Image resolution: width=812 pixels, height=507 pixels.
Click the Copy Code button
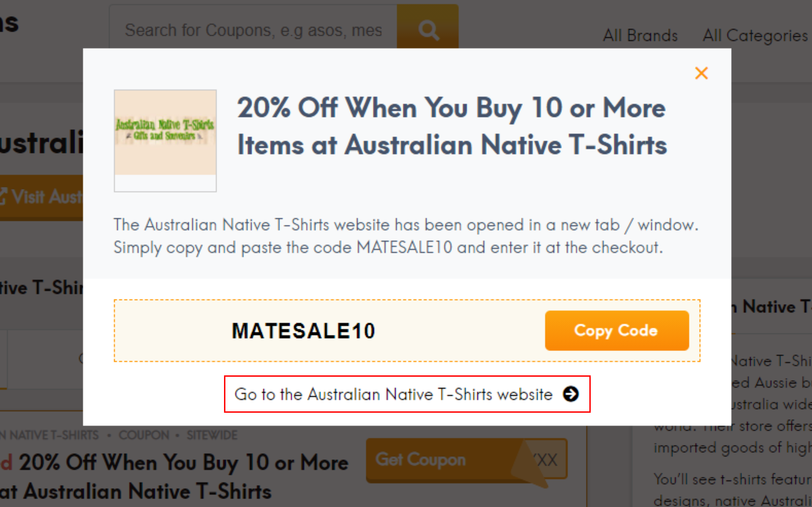coord(616,330)
